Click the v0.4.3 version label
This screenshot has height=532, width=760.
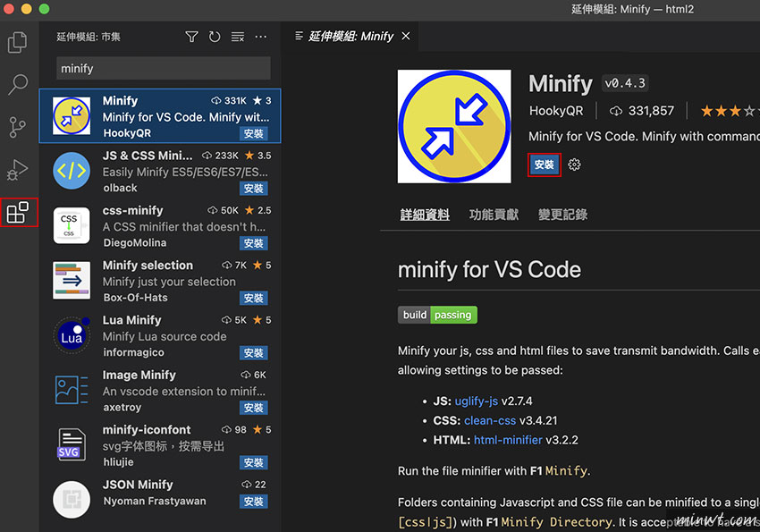(x=625, y=83)
